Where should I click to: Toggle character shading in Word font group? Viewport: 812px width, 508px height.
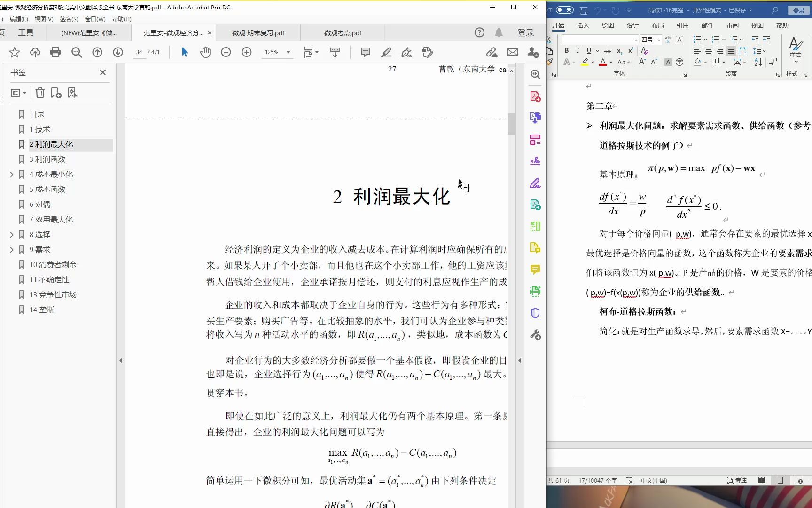(668, 62)
